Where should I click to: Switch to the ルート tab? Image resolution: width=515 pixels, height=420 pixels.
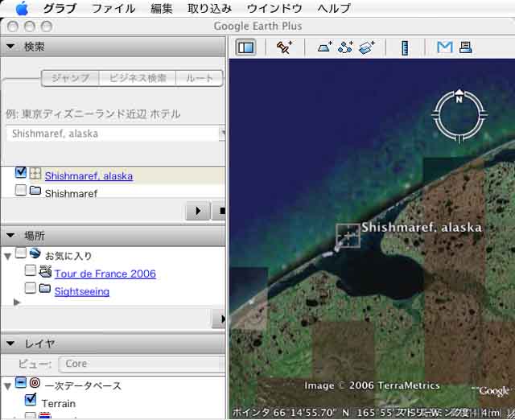pyautogui.click(x=200, y=78)
